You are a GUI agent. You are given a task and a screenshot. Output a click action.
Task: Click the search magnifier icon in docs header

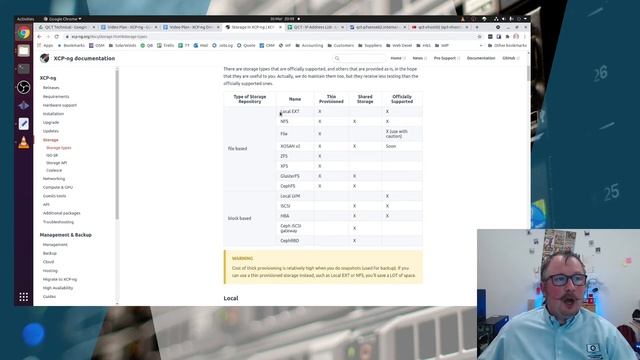[337, 58]
